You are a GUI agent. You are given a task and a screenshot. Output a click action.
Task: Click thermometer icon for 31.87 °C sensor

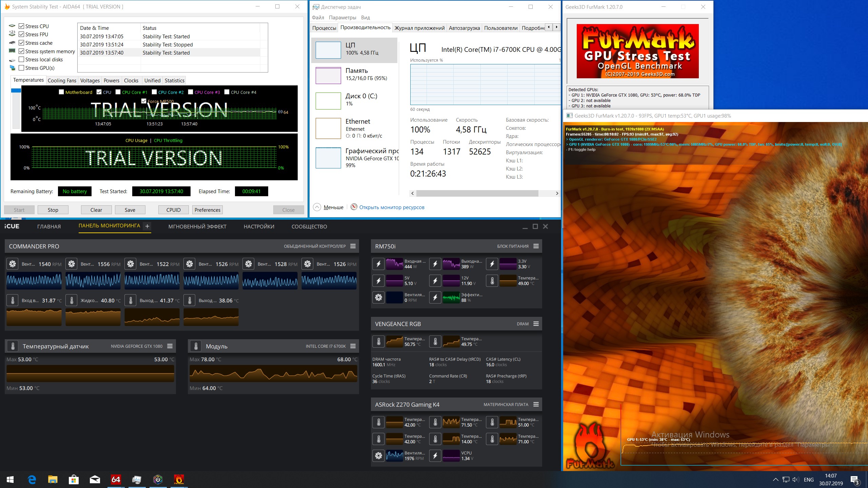coord(13,300)
